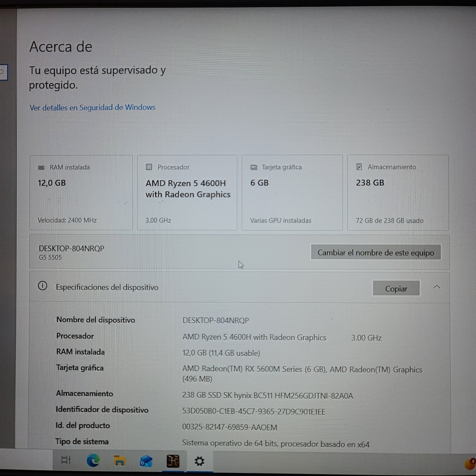Click the 3.00 GHz text in specifications row

point(366,338)
